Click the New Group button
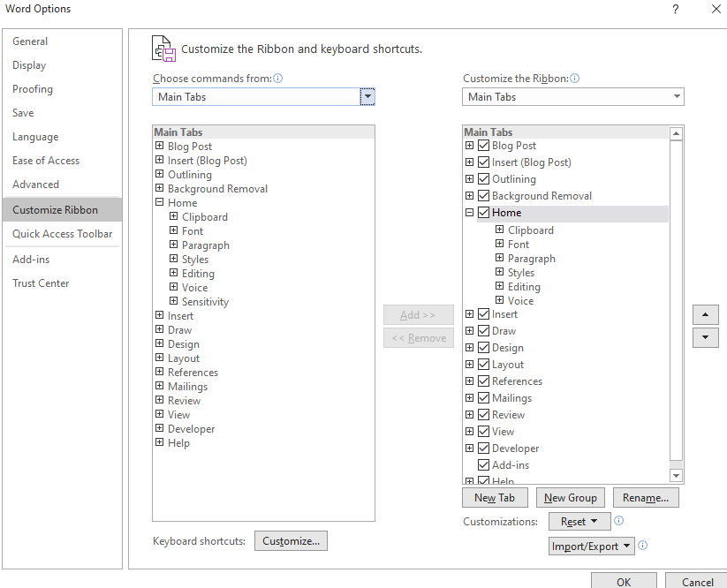 coord(571,498)
